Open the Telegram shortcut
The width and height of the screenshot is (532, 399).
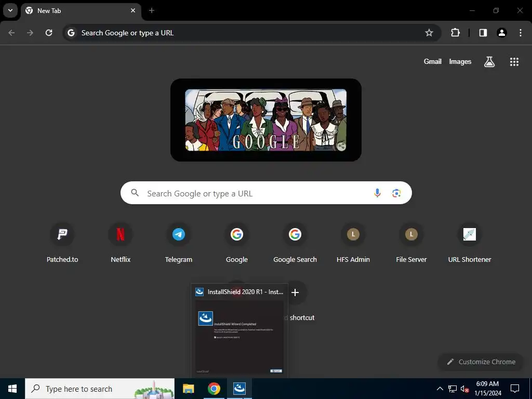[179, 244]
